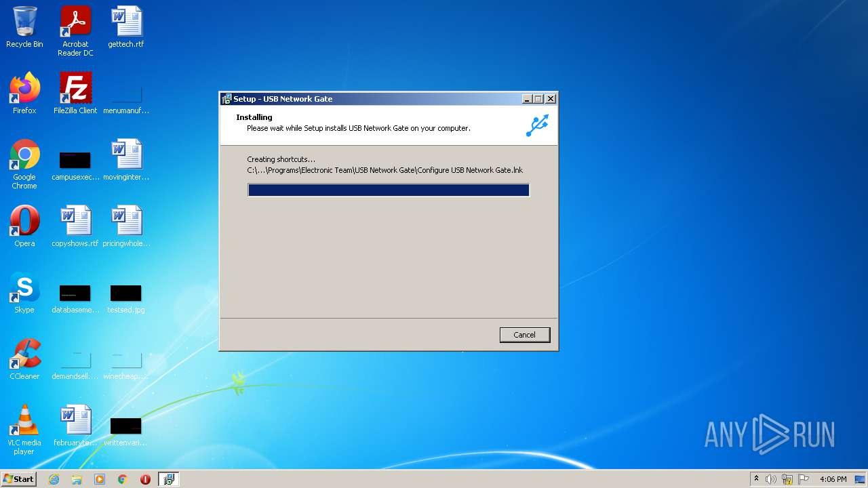Show hidden tray icons arrow

coord(756,479)
